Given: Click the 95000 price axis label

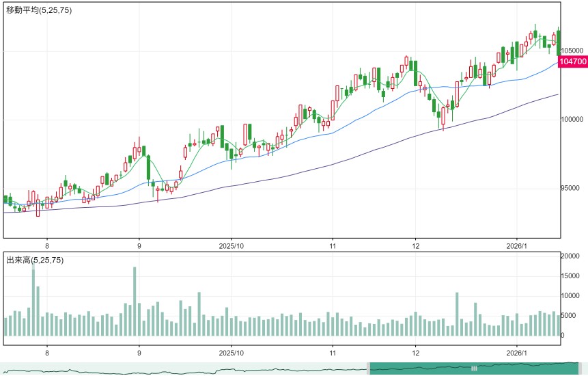Looking at the screenshot, I should tap(572, 189).
